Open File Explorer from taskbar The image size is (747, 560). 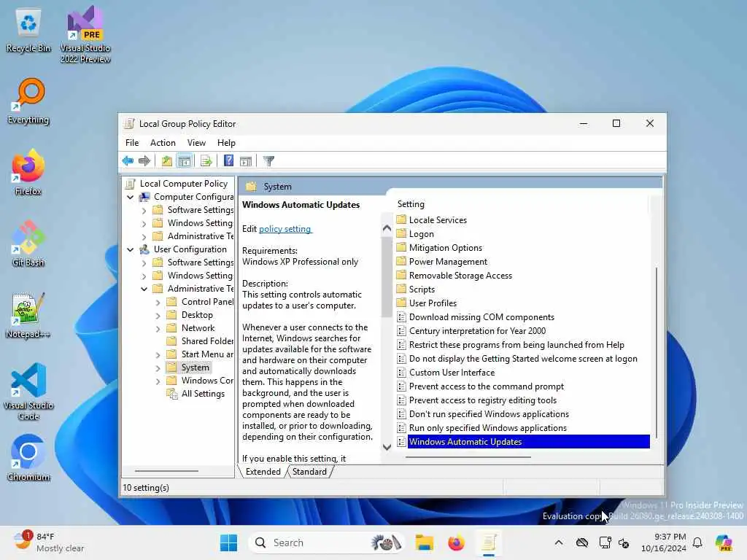coord(424,542)
